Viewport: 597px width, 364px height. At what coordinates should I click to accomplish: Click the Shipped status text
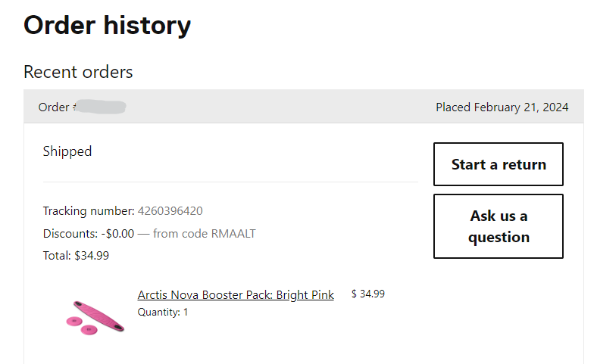(x=67, y=151)
